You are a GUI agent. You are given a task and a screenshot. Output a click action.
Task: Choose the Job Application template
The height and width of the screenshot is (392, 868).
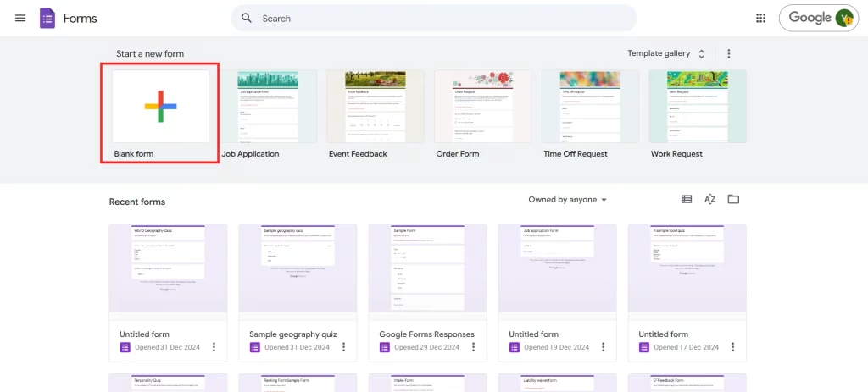268,106
